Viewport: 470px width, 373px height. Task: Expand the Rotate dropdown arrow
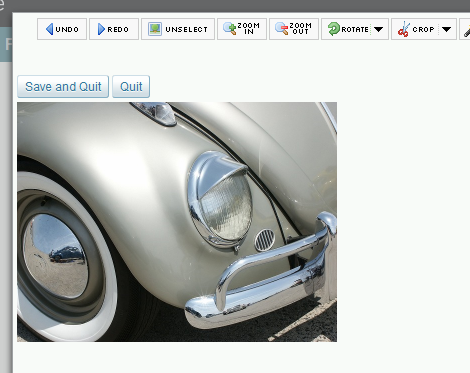[x=378, y=29]
